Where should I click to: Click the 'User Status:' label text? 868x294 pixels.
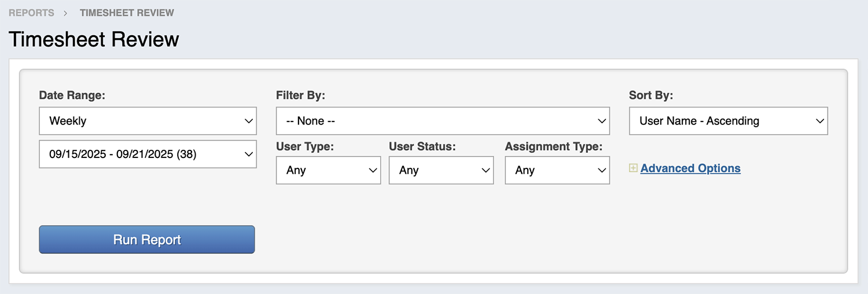click(x=422, y=146)
